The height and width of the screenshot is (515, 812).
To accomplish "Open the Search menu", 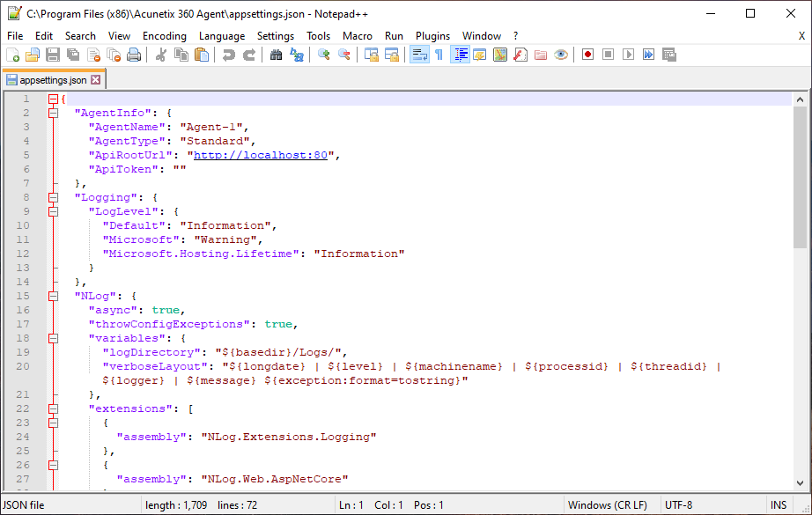I will 80,36.
